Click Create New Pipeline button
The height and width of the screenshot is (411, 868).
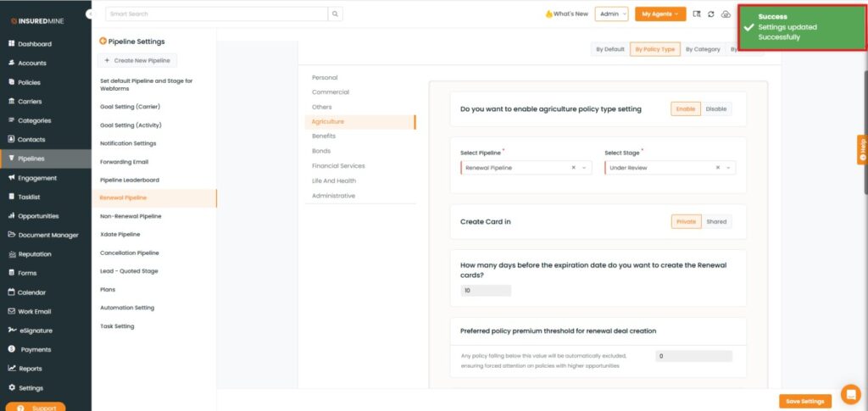click(137, 60)
